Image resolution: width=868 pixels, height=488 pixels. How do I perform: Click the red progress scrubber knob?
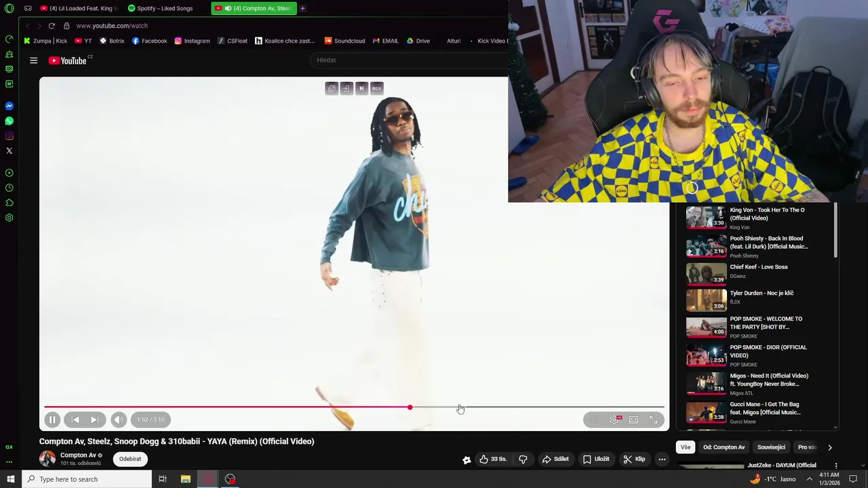coord(410,407)
